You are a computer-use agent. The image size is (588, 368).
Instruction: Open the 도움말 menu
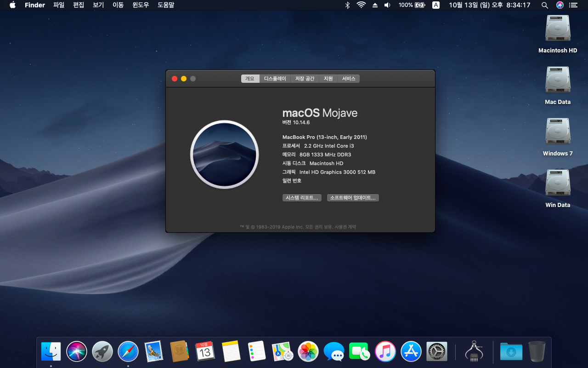click(x=166, y=5)
